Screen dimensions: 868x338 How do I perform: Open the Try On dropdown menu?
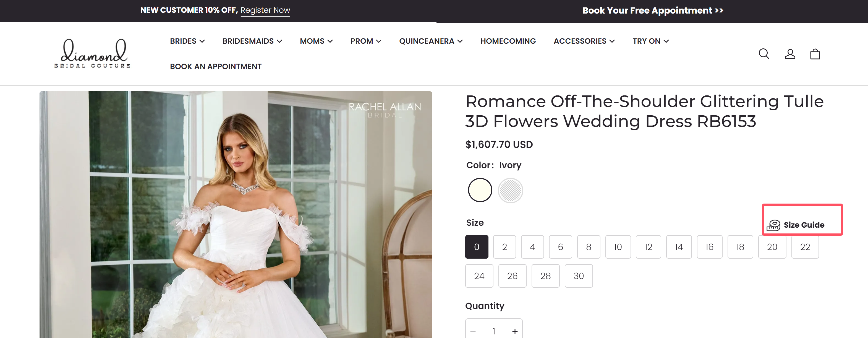pos(650,41)
